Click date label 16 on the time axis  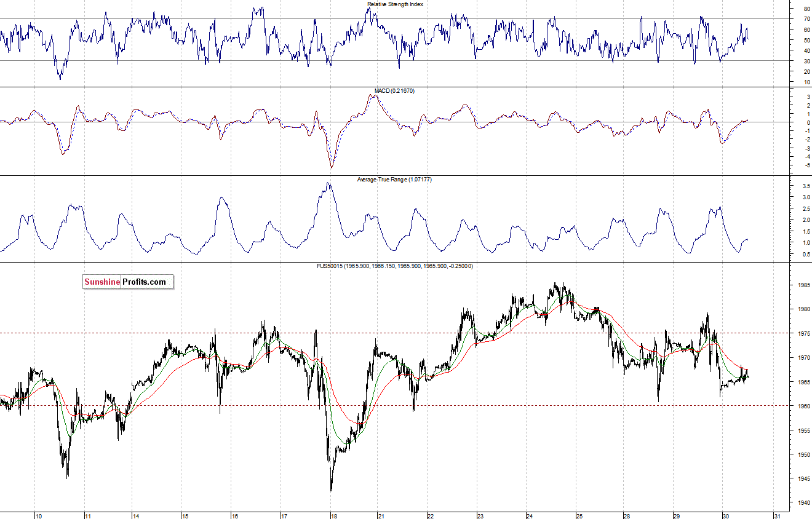coord(235,516)
